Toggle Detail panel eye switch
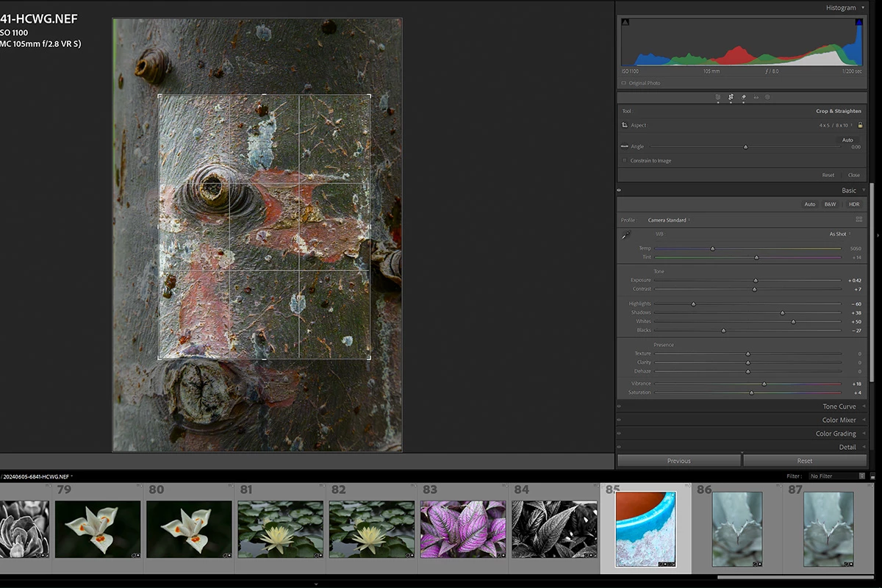The width and height of the screenshot is (882, 588). click(x=620, y=447)
